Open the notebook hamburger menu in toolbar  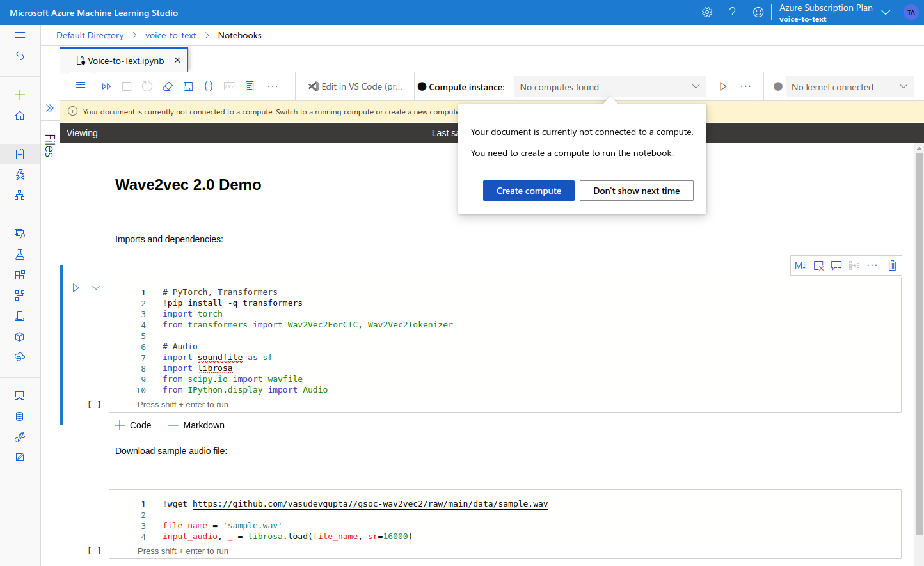pyautogui.click(x=81, y=86)
